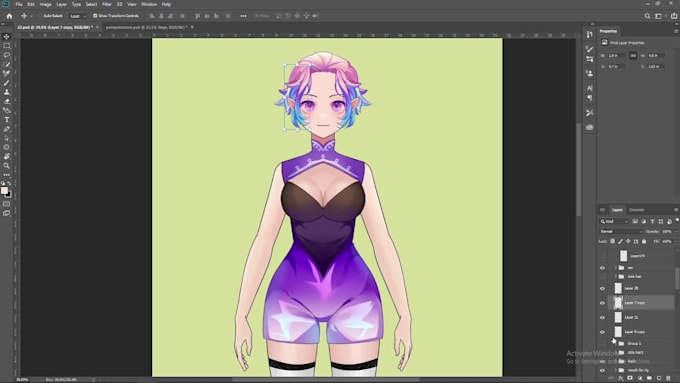Lock all padlock icon in Layers panel
This screenshot has width=680, height=383.
click(644, 241)
